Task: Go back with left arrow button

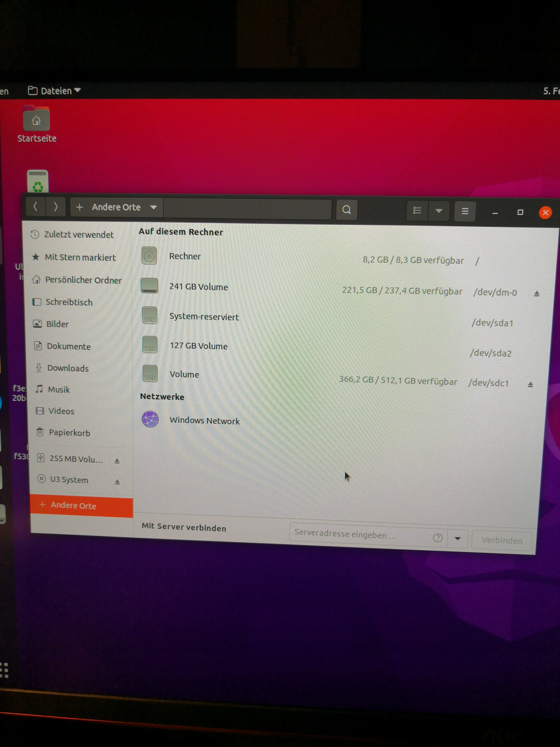Action: [35, 207]
